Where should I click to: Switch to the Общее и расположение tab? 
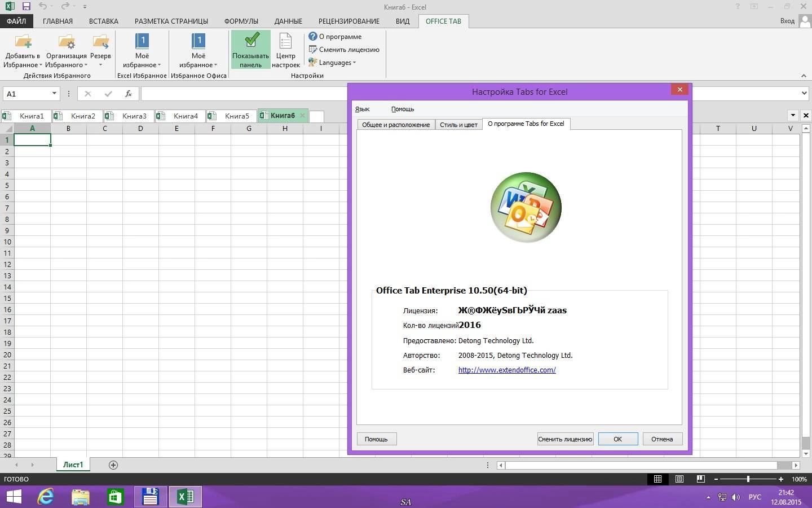(396, 124)
